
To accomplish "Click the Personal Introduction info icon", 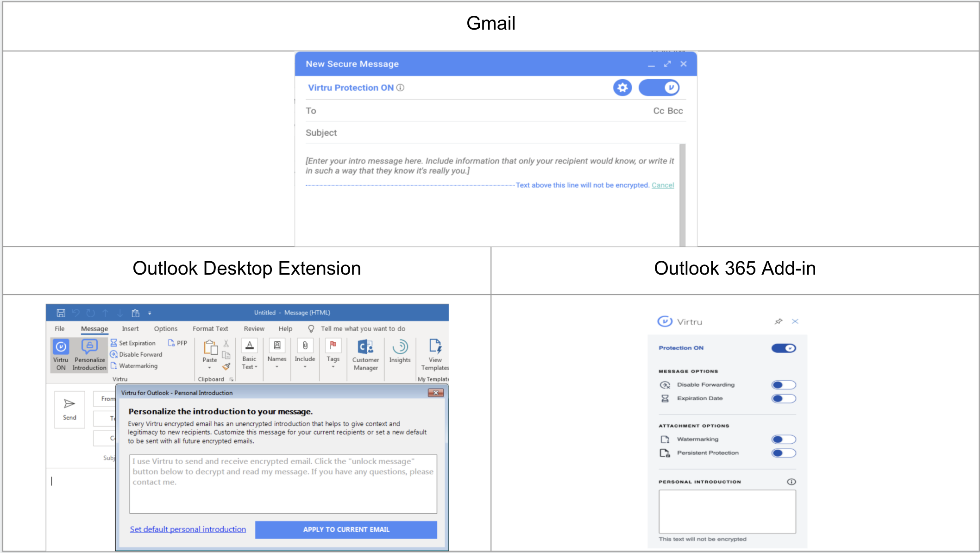I will pos(791,482).
